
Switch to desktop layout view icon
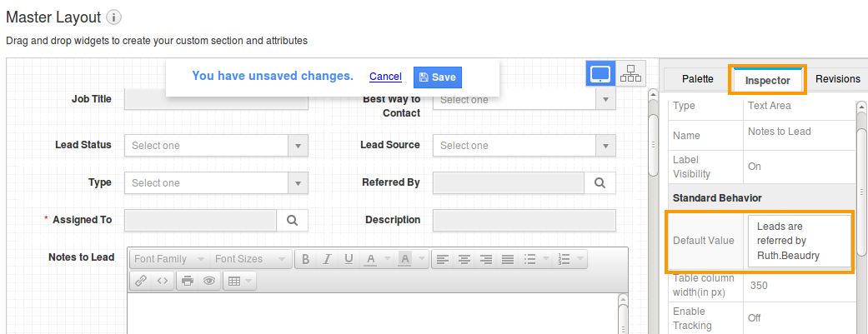click(x=600, y=73)
